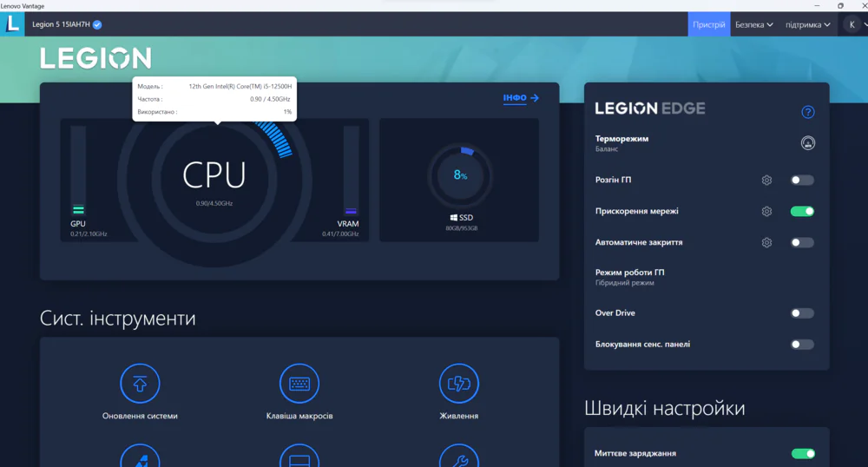Click the LEGION EDGE title
This screenshot has width=868, height=467.
[650, 109]
